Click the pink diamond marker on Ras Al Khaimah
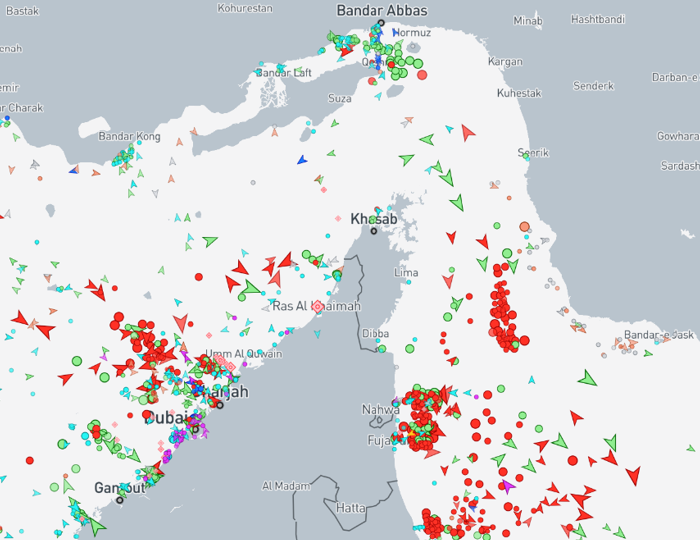 tap(319, 306)
